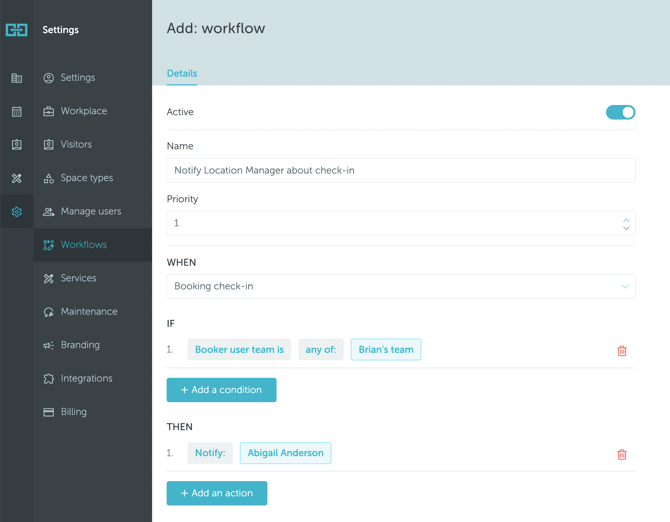670x522 pixels.
Task: Click the tools icon in left rail
Action: [17, 178]
